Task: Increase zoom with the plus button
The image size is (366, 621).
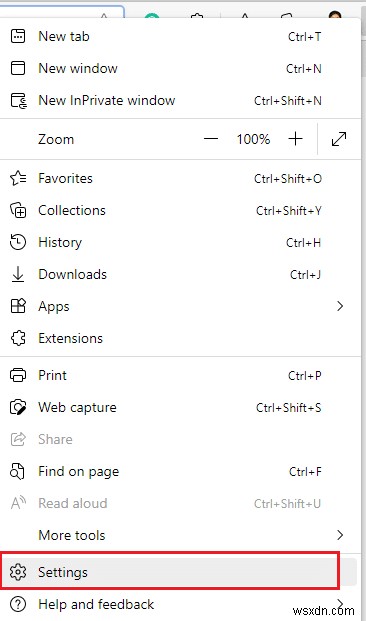Action: click(295, 139)
